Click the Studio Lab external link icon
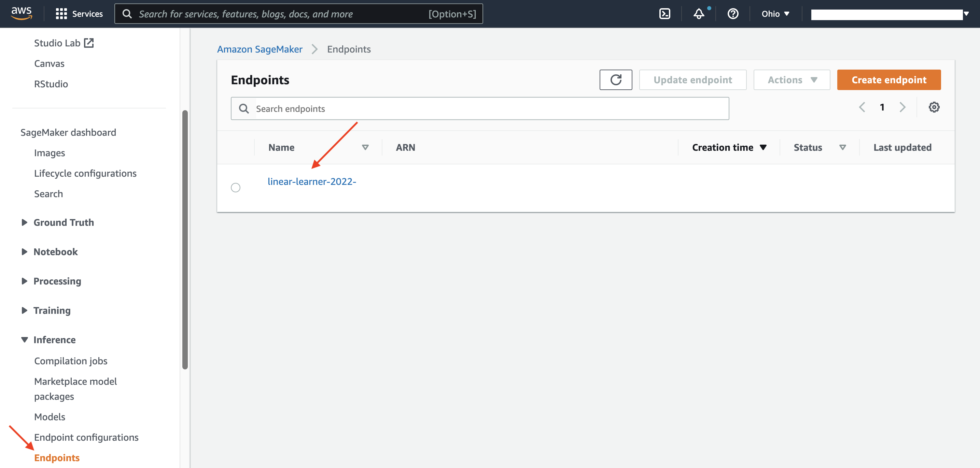Screen dimensions: 980x468 pyautogui.click(x=89, y=43)
